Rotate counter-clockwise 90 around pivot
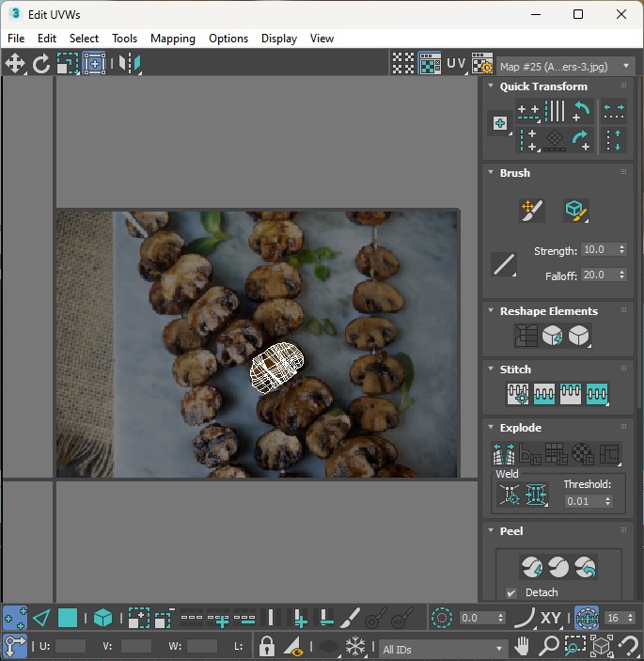 582,111
